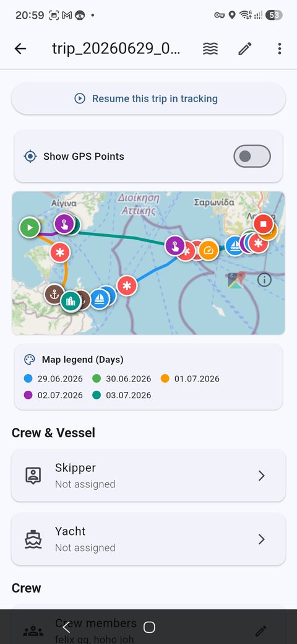Toggle Show GPS Points switch
Viewport: 297px width, 644px height.
click(252, 156)
